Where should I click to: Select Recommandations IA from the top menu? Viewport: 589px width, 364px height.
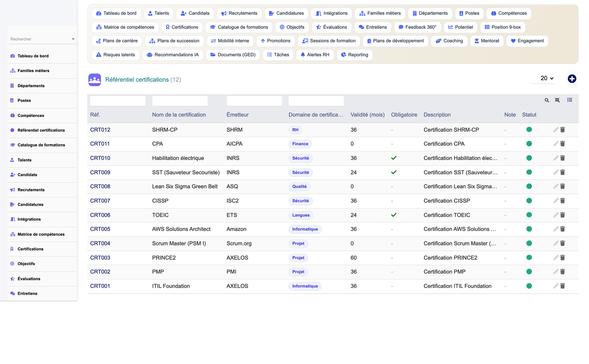[x=173, y=55]
